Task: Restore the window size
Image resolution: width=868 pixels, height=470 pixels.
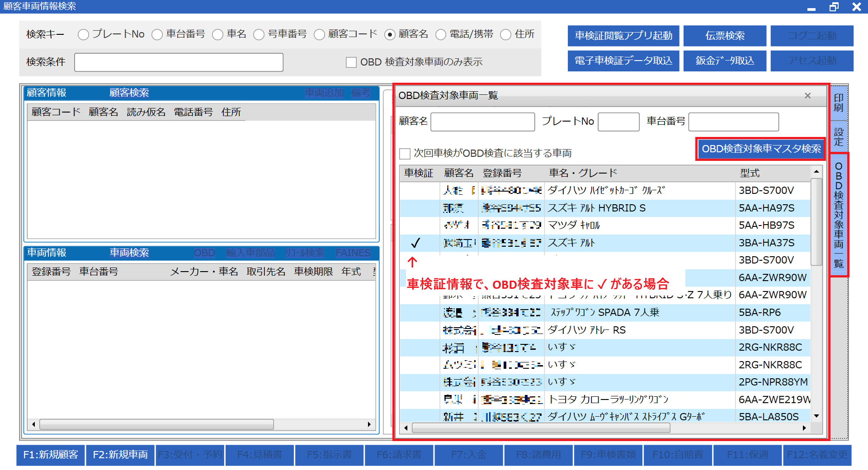Action: click(x=834, y=7)
